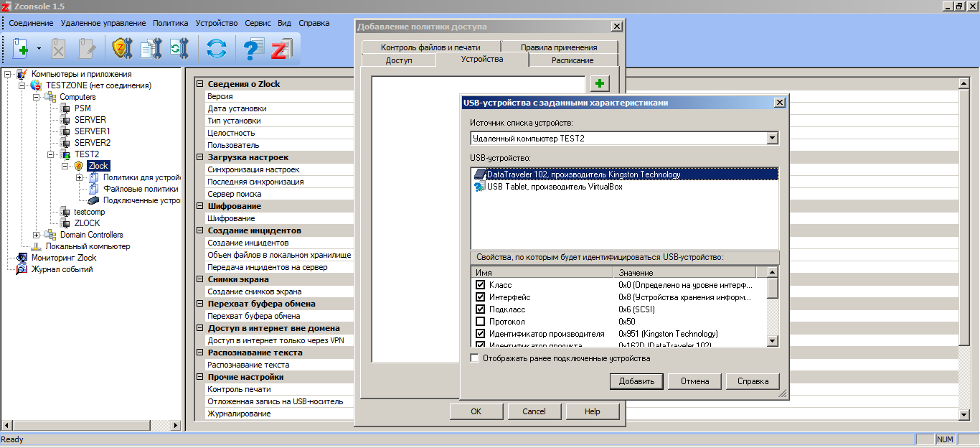Click the PSM computer icon
Screen dimensions: 980x448
65,108
